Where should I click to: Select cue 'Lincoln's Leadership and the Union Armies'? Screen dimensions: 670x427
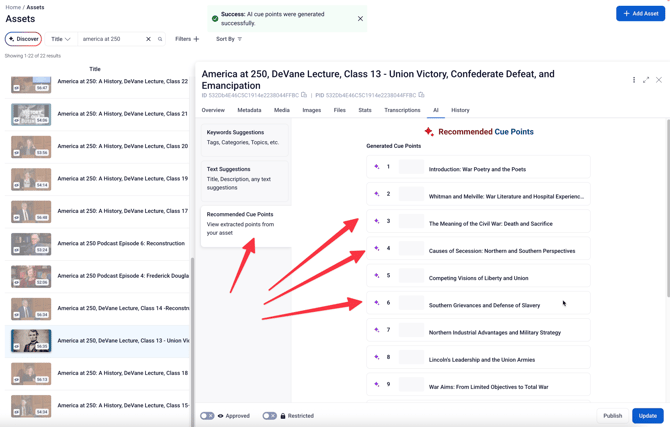[x=482, y=360]
